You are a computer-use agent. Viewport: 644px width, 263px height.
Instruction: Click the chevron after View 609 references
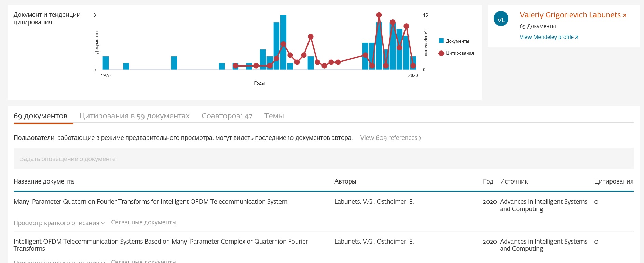[420, 138]
